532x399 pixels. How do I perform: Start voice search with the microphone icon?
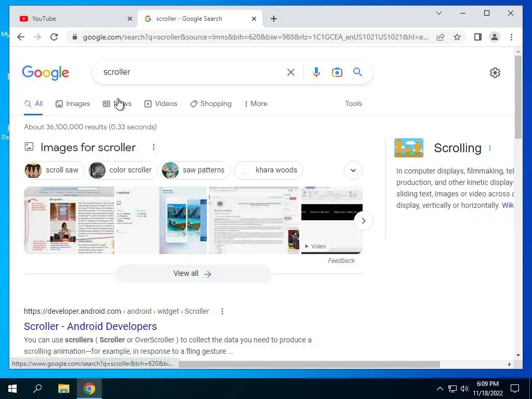point(316,72)
